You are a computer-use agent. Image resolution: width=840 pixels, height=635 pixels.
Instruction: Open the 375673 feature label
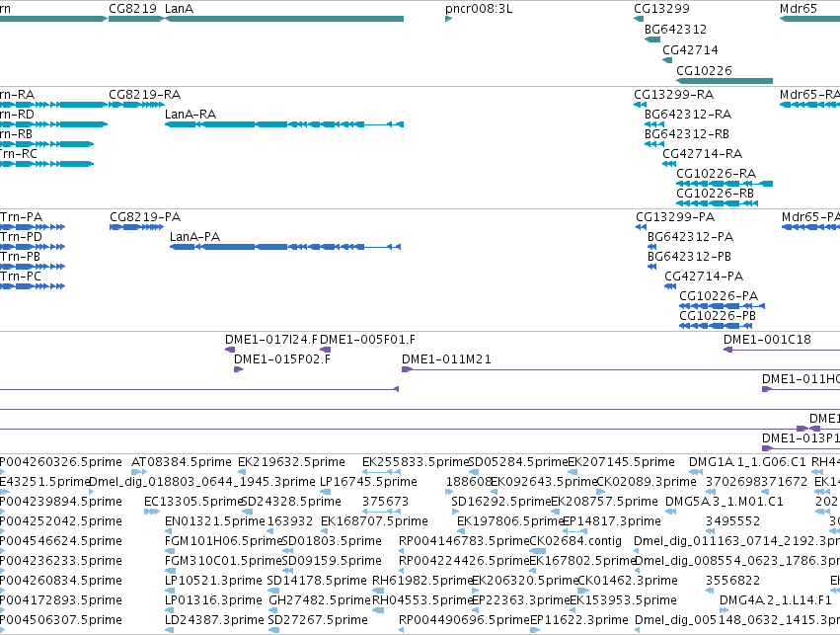pyautogui.click(x=385, y=502)
